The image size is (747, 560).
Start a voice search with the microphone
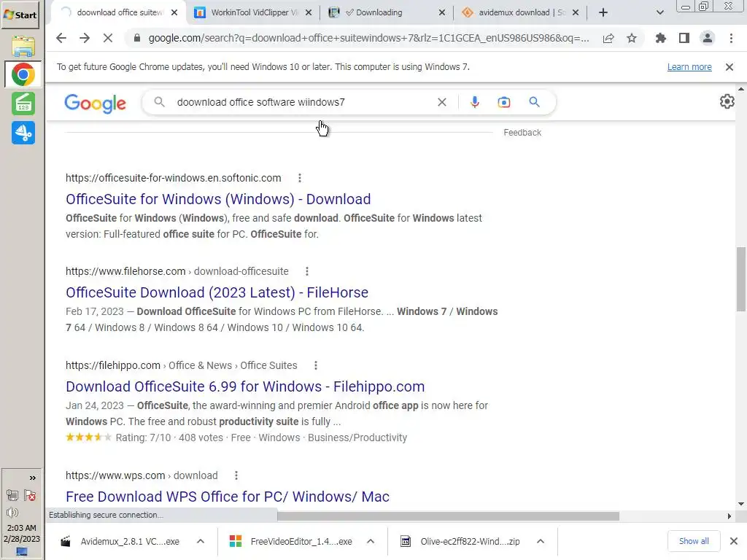click(474, 102)
